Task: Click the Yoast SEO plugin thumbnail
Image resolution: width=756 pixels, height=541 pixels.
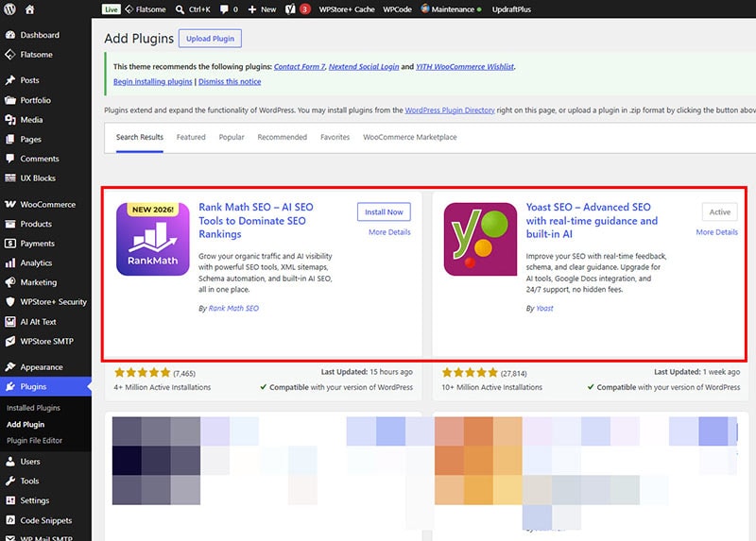Action: point(480,239)
